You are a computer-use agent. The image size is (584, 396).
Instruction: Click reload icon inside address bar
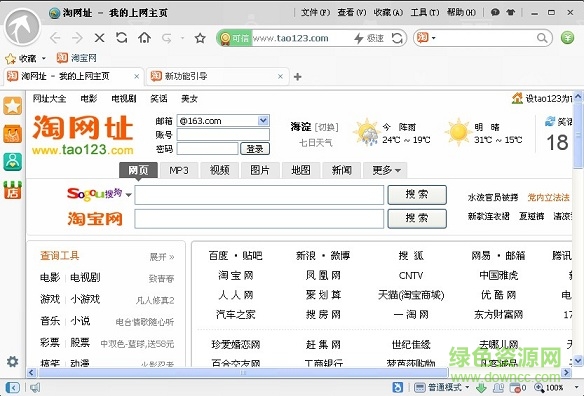[397, 38]
